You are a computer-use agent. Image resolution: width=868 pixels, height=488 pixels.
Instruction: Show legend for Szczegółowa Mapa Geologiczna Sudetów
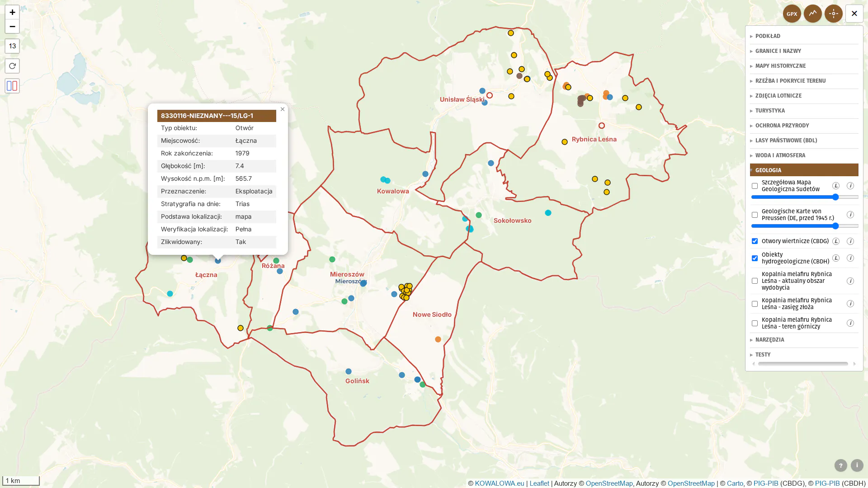point(835,186)
